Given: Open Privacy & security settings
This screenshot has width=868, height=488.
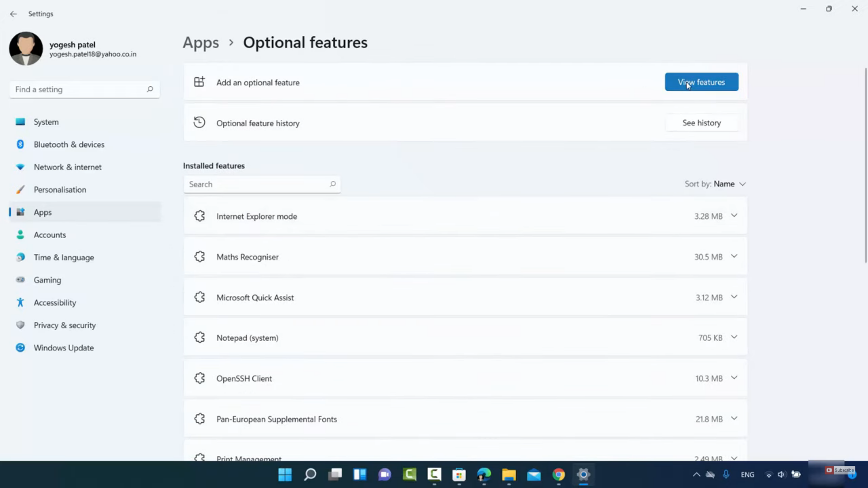Looking at the screenshot, I should (85, 325).
